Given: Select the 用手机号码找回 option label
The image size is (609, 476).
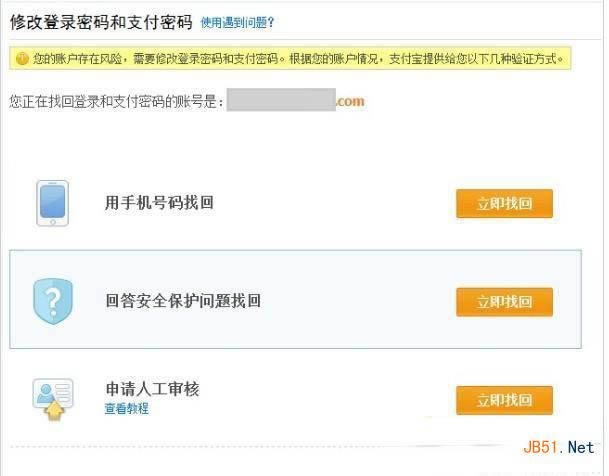Looking at the screenshot, I should [x=159, y=203].
